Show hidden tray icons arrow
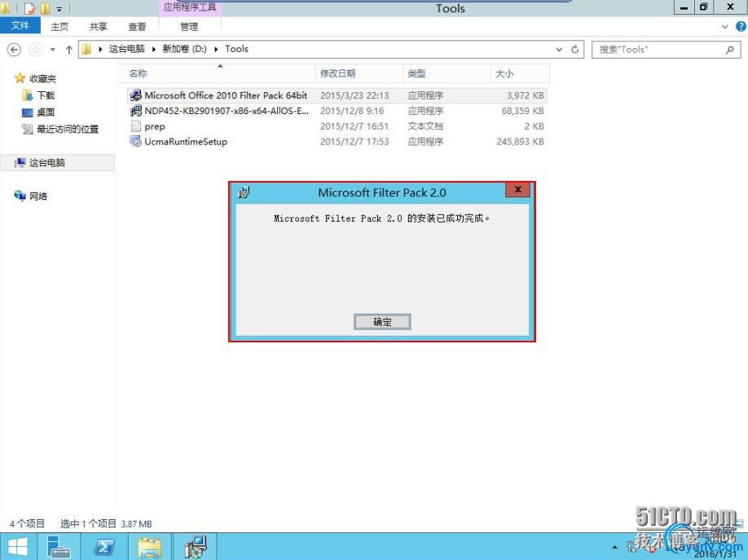748x560 pixels. (x=615, y=548)
